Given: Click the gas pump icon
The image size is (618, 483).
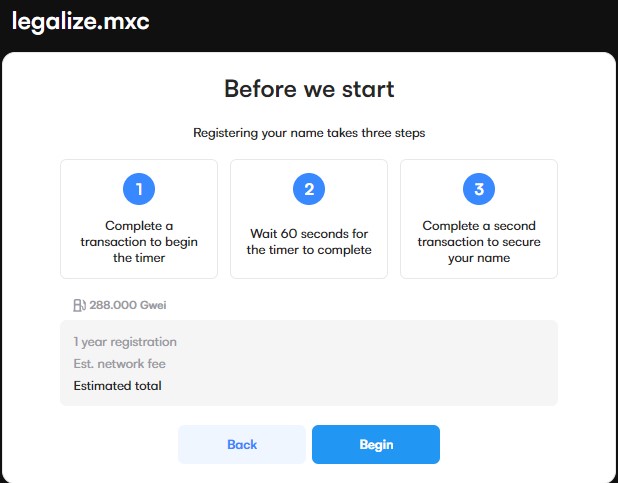Looking at the screenshot, I should (80, 304).
